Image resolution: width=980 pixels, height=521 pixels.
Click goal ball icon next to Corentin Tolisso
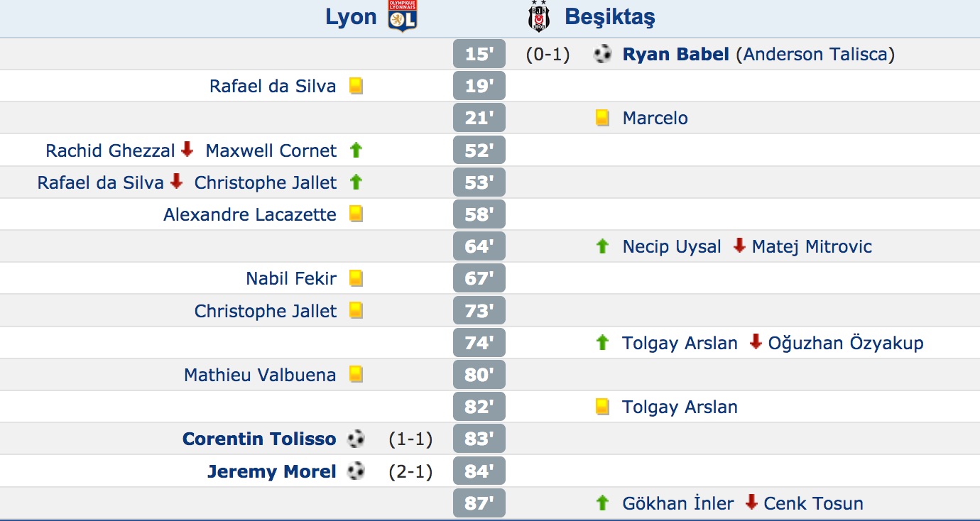356,439
